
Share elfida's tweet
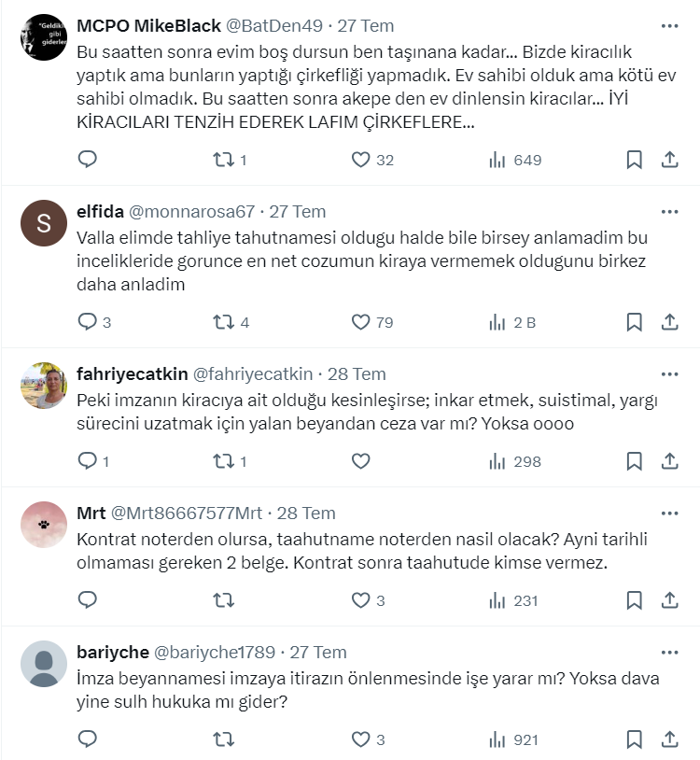(x=669, y=322)
